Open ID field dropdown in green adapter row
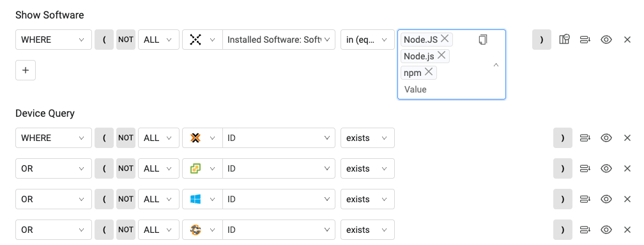This screenshot has width=644, height=245. [x=279, y=168]
